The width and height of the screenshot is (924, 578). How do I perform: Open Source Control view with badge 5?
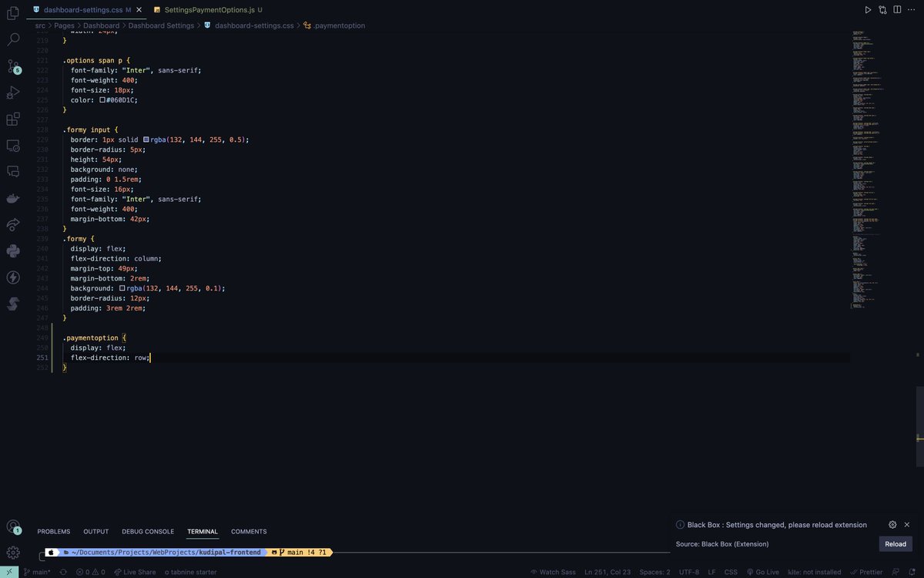click(13, 66)
